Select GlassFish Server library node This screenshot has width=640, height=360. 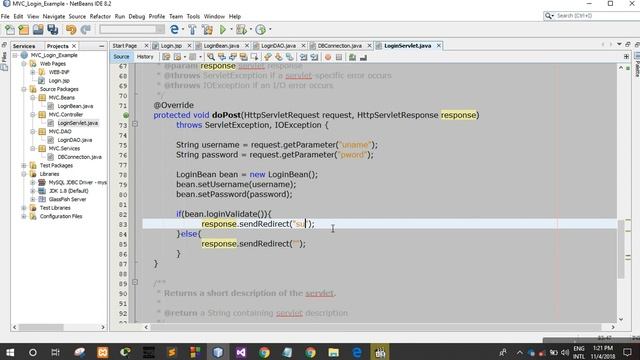pos(67,199)
